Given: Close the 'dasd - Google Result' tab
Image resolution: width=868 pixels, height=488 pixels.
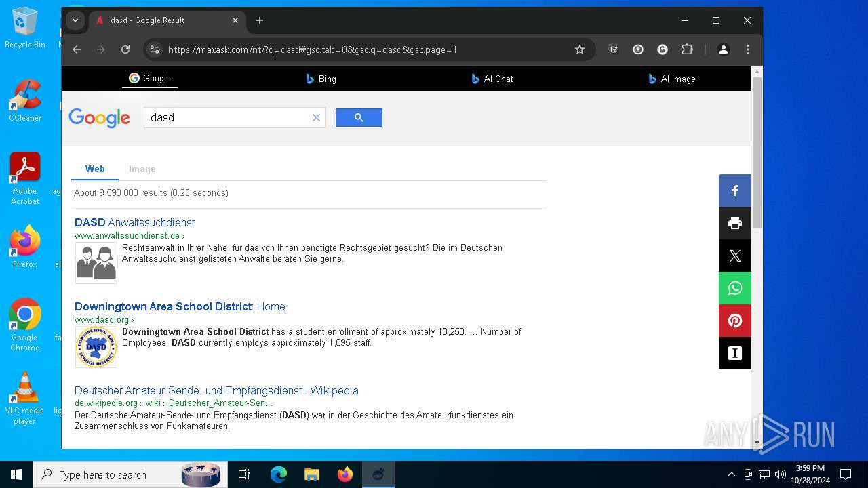Looking at the screenshot, I should (235, 20).
